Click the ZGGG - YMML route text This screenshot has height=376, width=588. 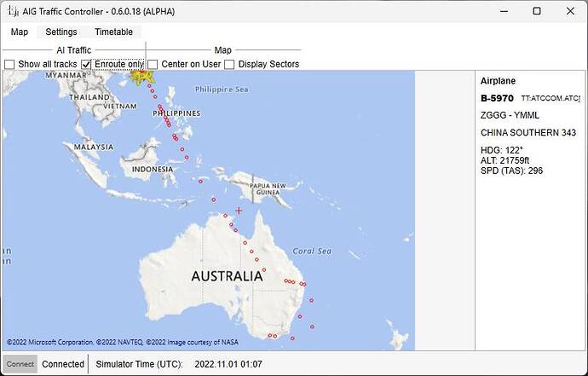click(510, 115)
